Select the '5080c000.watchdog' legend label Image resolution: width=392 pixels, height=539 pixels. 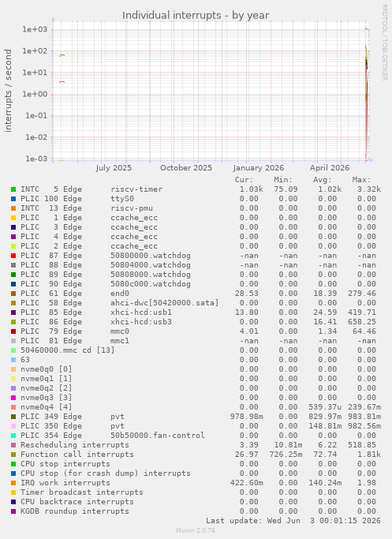pos(151,284)
